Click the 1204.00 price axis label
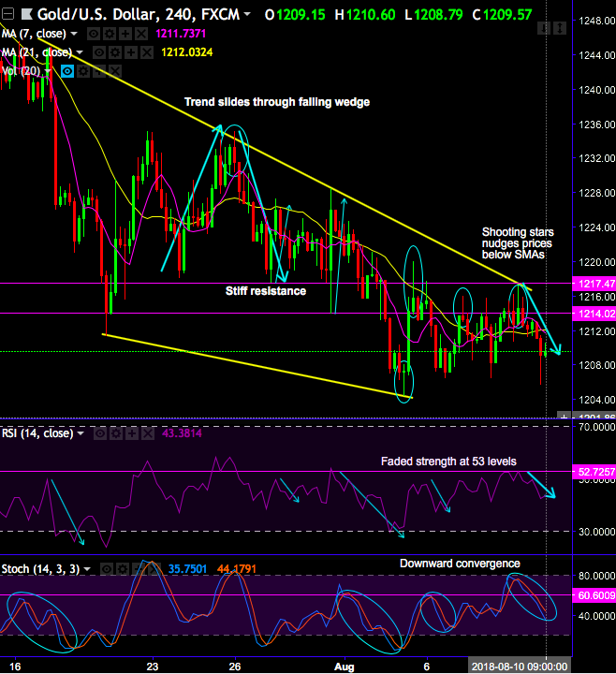The image size is (616, 674). click(x=596, y=400)
